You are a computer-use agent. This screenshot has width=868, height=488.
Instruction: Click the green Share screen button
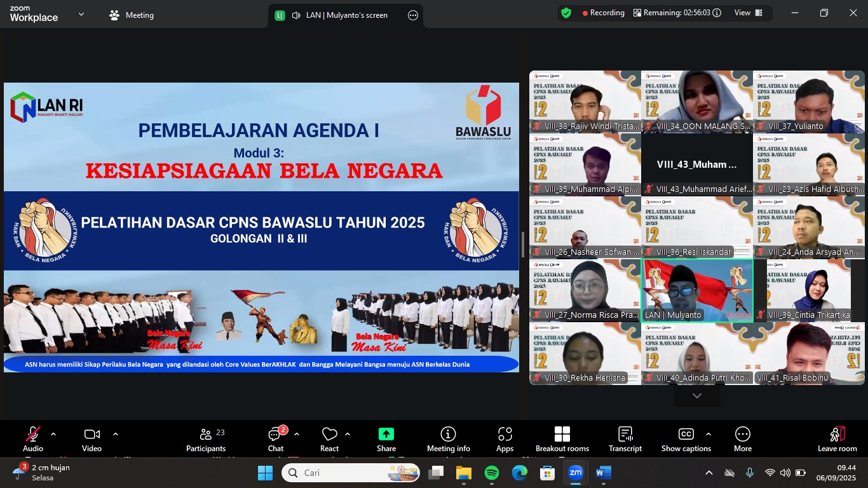[x=386, y=439]
